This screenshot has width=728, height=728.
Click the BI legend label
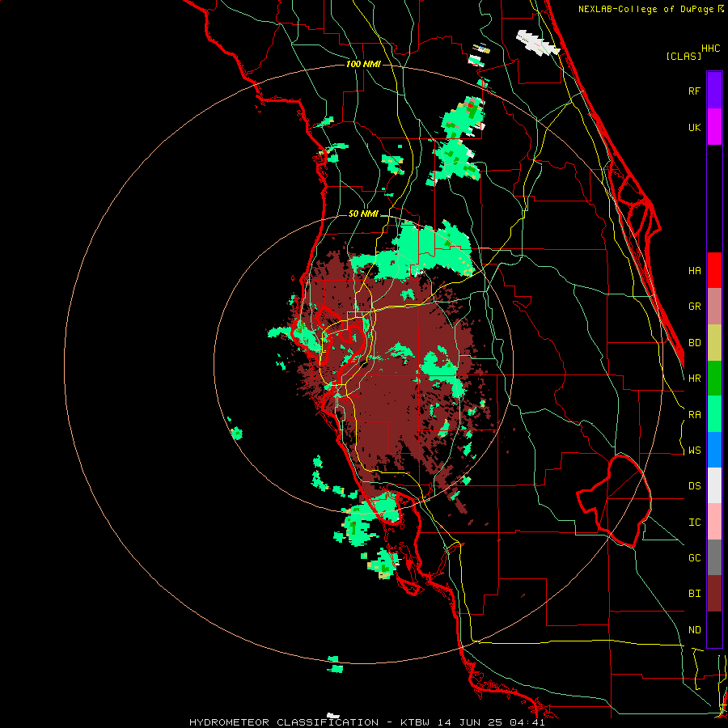[695, 594]
